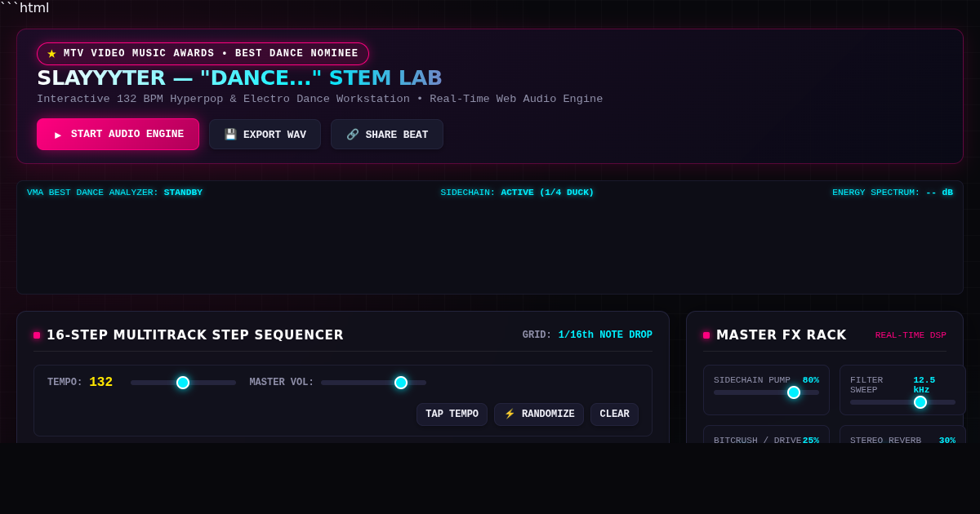Export the beat as WAV
This screenshot has width=980, height=514.
pos(265,135)
